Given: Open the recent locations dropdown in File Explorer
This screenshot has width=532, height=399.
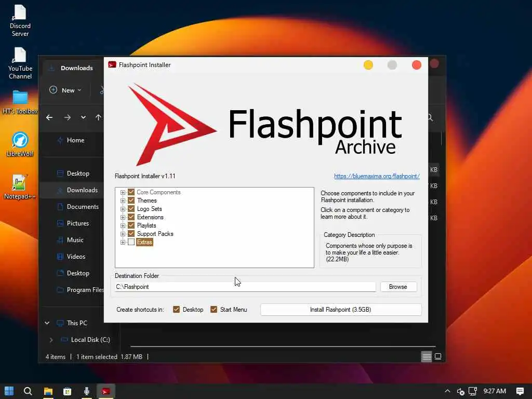Looking at the screenshot, I should coord(83,117).
